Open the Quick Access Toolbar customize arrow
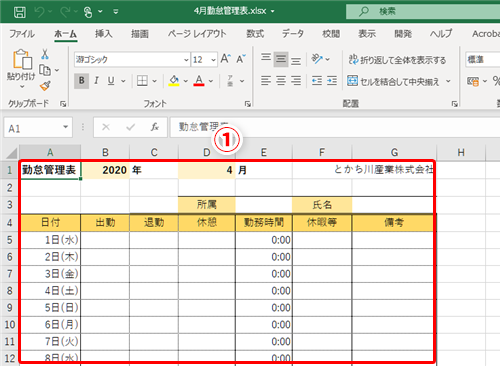The width and height of the screenshot is (500, 366). (116, 12)
